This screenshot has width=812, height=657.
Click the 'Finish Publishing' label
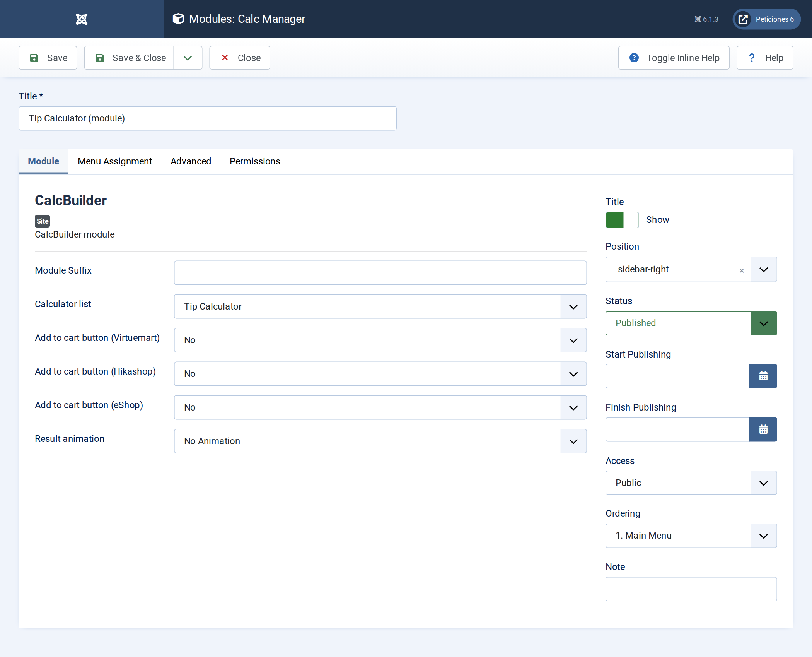[641, 407]
